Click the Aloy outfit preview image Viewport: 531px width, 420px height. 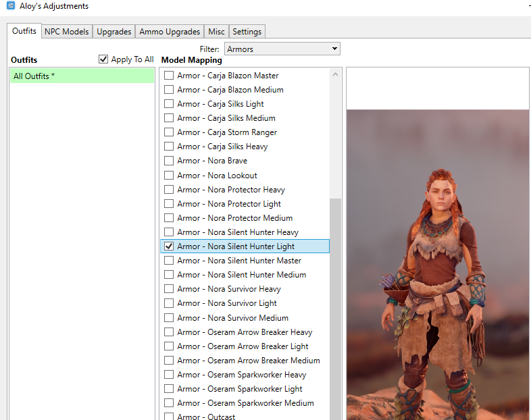438,265
